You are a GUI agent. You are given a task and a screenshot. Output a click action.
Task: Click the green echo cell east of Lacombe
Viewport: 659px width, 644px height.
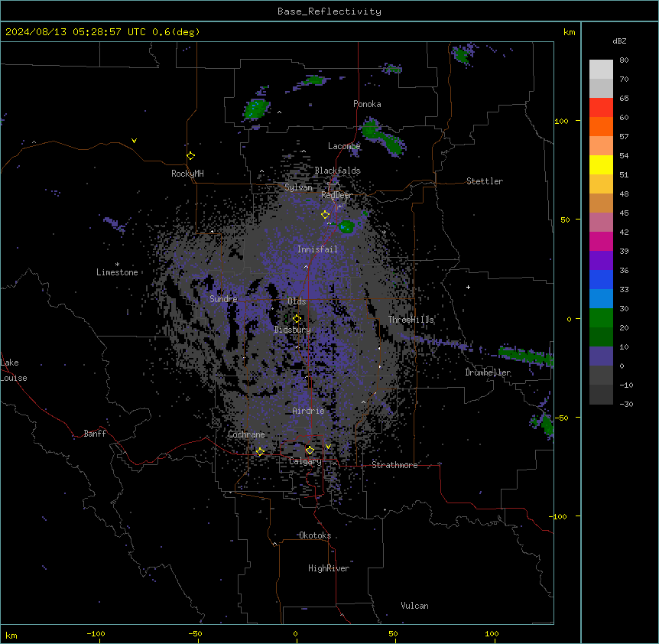[x=383, y=137]
